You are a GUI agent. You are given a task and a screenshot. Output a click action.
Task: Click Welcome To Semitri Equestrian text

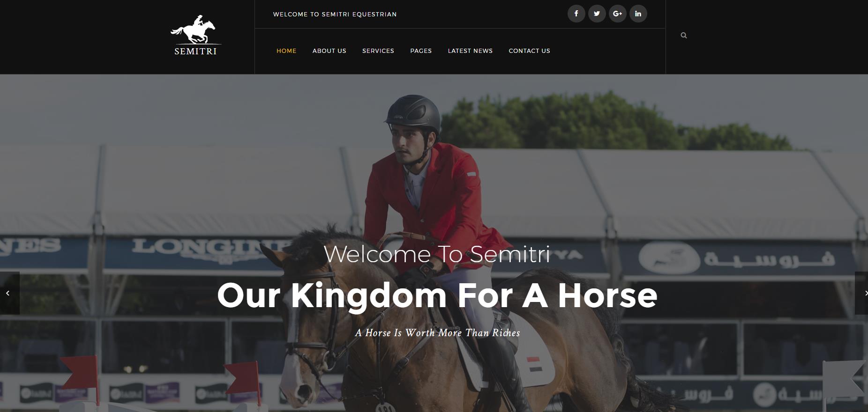(x=335, y=15)
